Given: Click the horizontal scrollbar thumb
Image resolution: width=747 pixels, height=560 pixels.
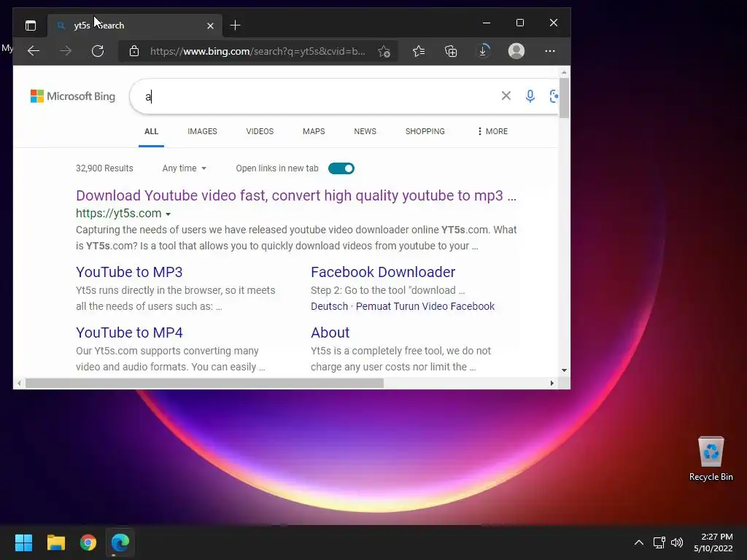Looking at the screenshot, I should point(204,384).
